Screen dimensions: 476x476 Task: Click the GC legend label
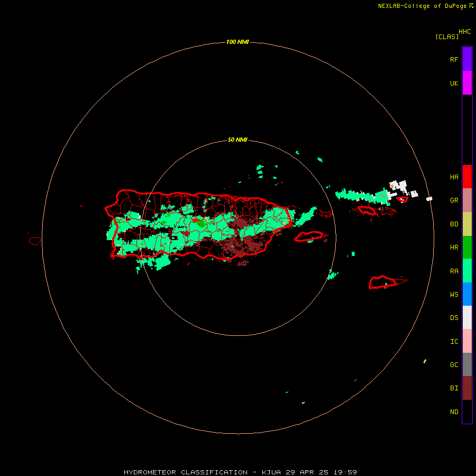coord(454,365)
